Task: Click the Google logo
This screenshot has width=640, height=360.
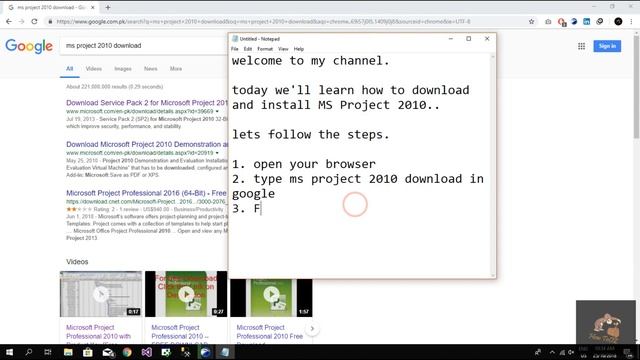Action: click(29, 46)
